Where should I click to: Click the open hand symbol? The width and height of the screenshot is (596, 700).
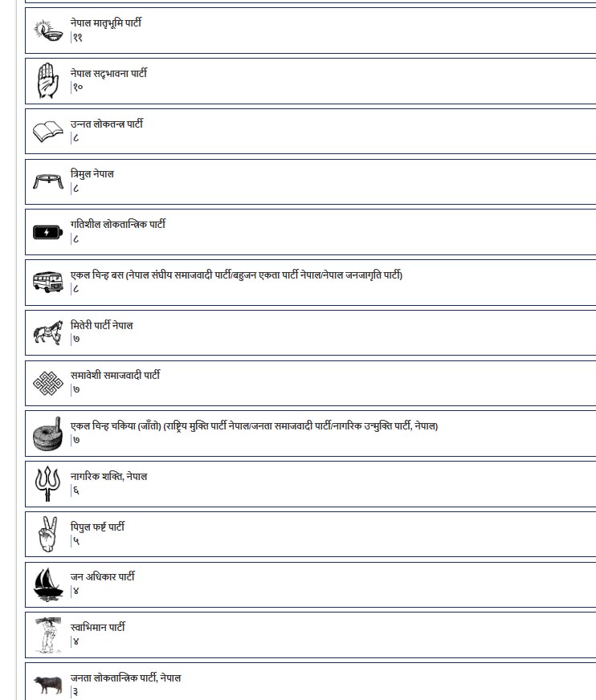pyautogui.click(x=47, y=80)
